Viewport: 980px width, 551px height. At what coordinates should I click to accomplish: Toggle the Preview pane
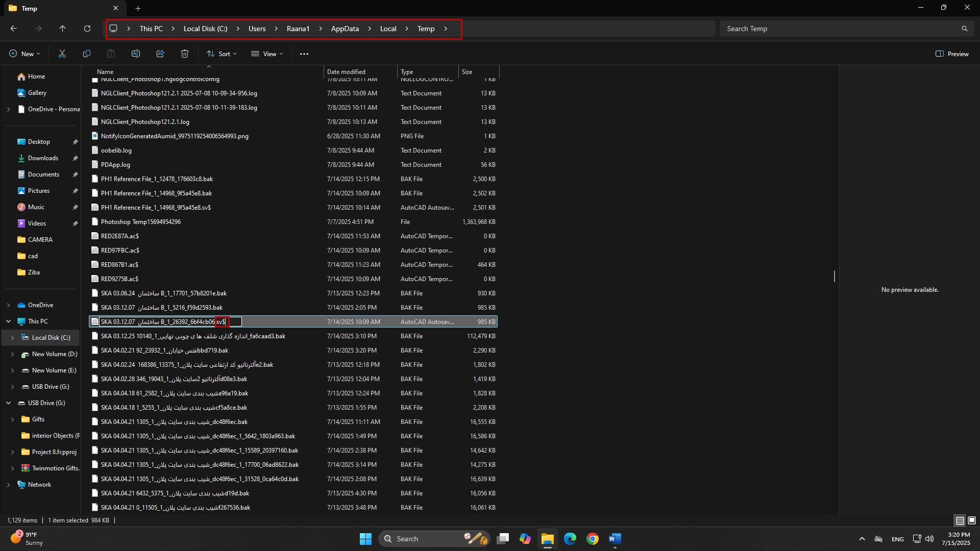point(952,54)
